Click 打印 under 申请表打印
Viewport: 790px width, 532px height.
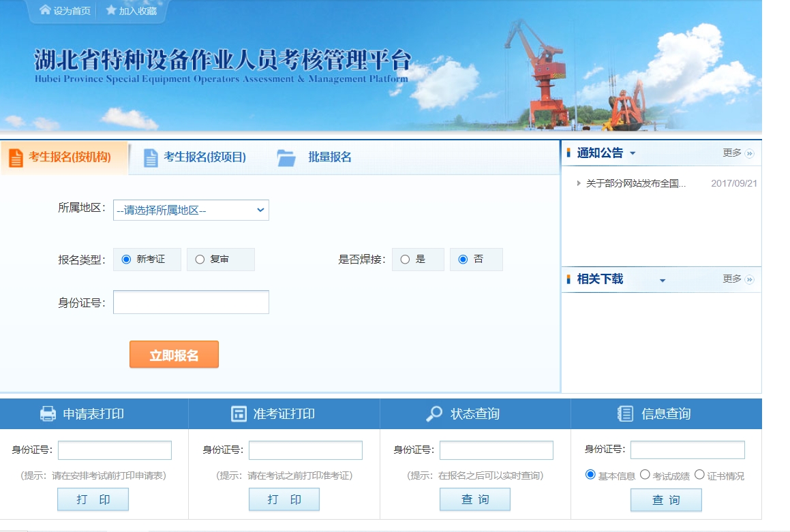(93, 499)
